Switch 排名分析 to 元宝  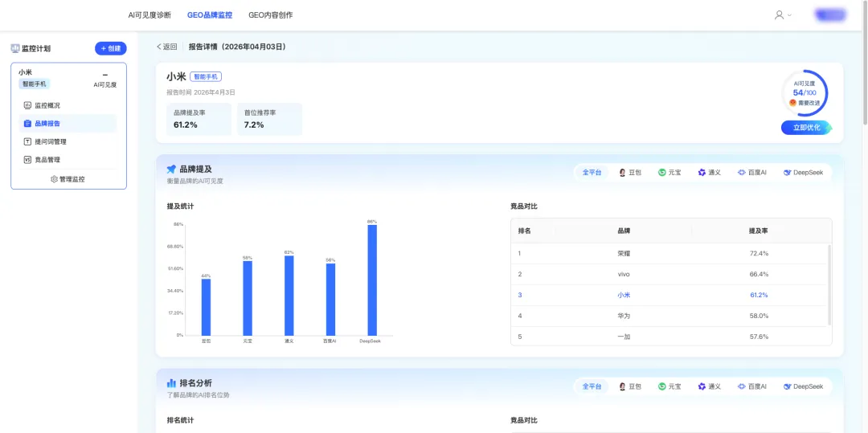(x=669, y=386)
